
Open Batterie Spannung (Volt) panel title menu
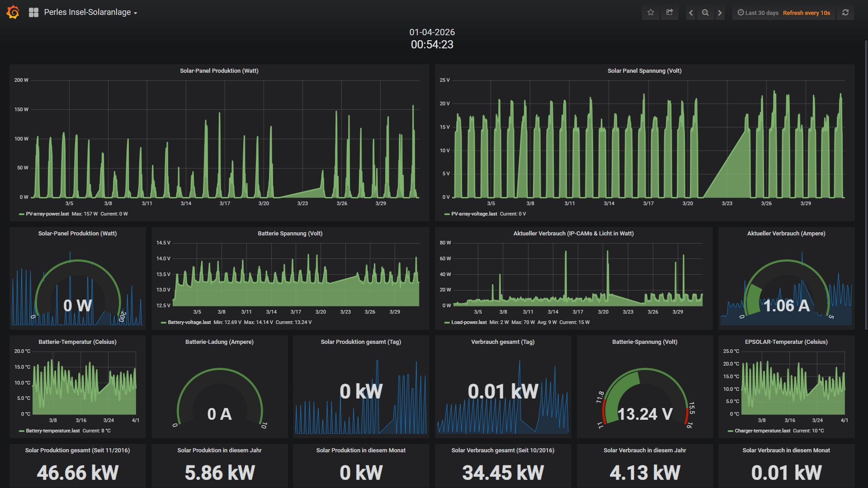(290, 234)
